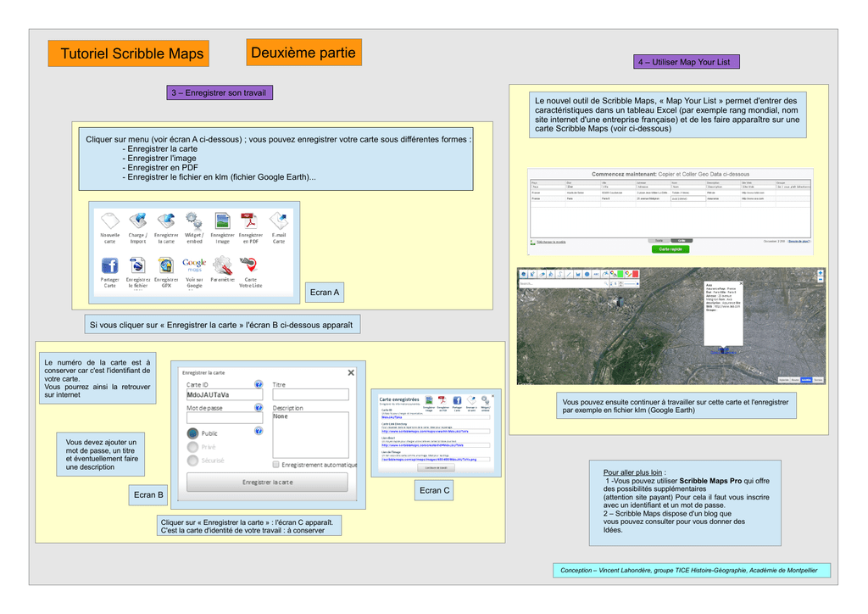
Task: Click the Enregistrer la carte button in Ecran B
Action: coord(267,483)
